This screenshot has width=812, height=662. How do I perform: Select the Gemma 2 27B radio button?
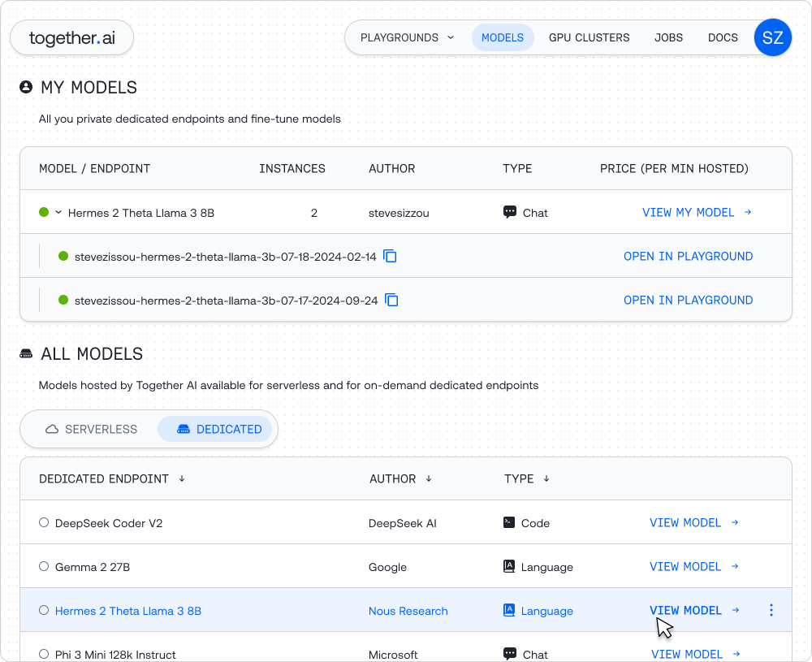44,567
